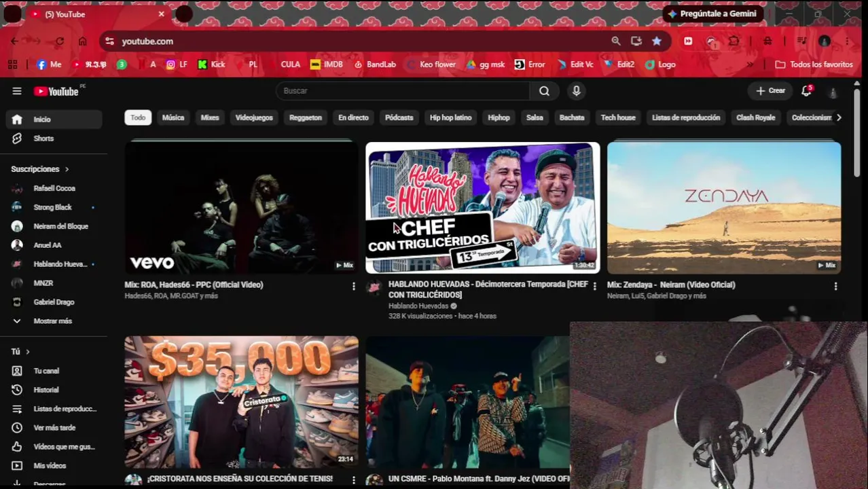Select the Música filter chip

click(x=173, y=117)
